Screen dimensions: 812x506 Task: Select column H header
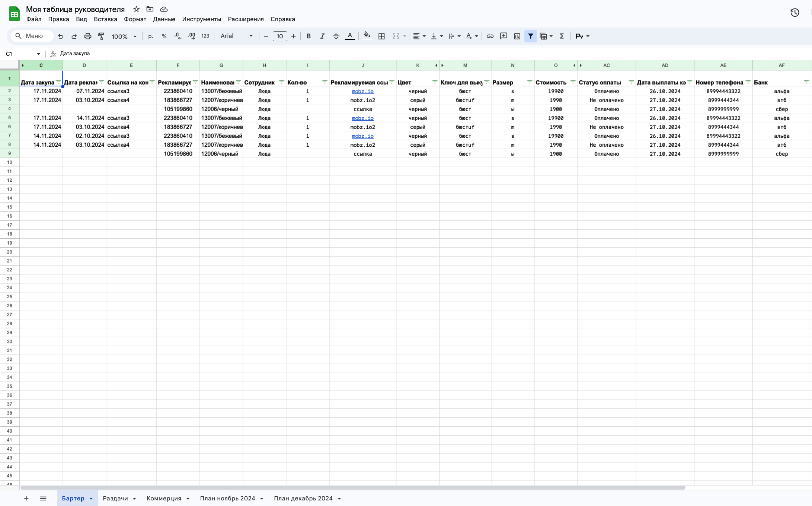(x=264, y=65)
